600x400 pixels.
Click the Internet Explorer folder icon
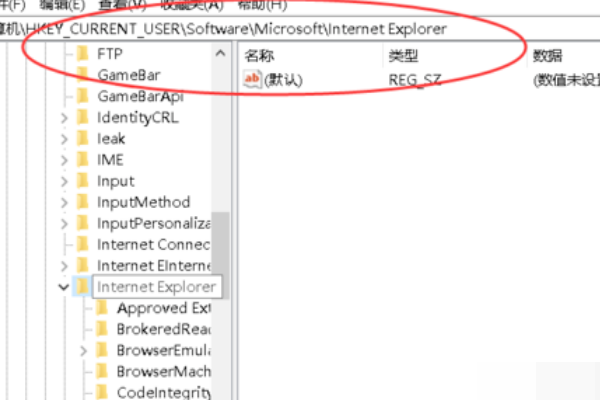(x=83, y=287)
